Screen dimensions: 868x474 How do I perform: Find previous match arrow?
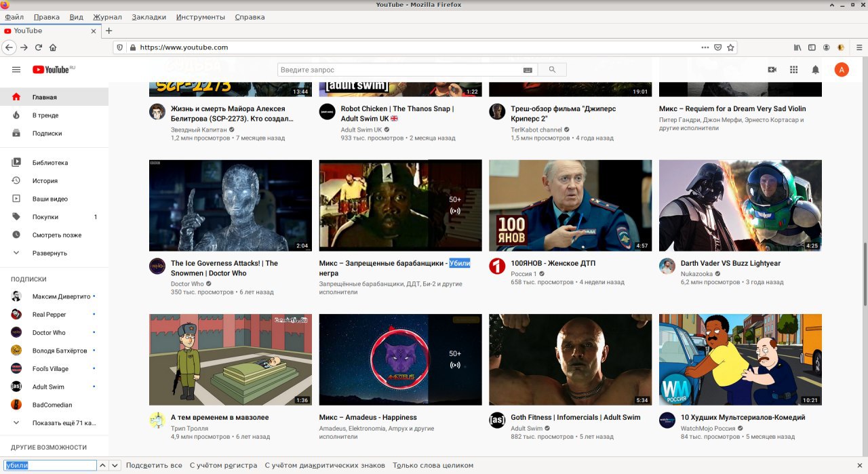click(x=102, y=465)
